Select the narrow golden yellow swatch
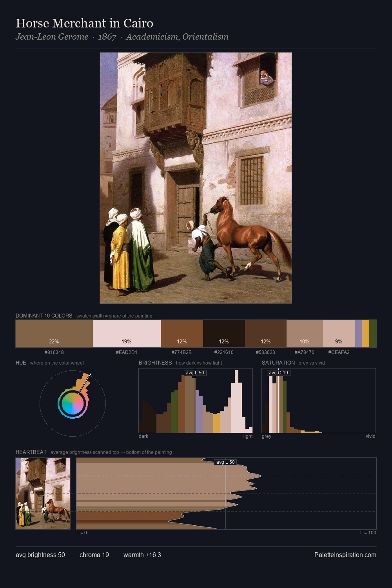392x588 pixels. [x=366, y=334]
